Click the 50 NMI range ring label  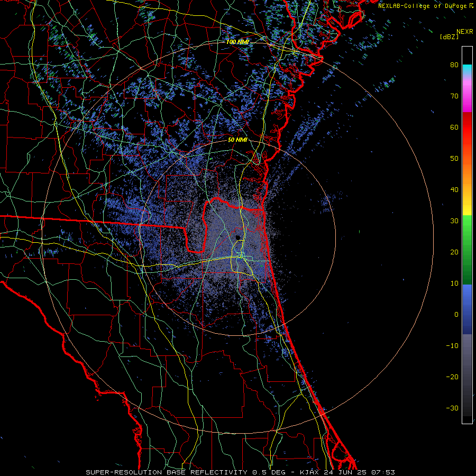point(237,140)
